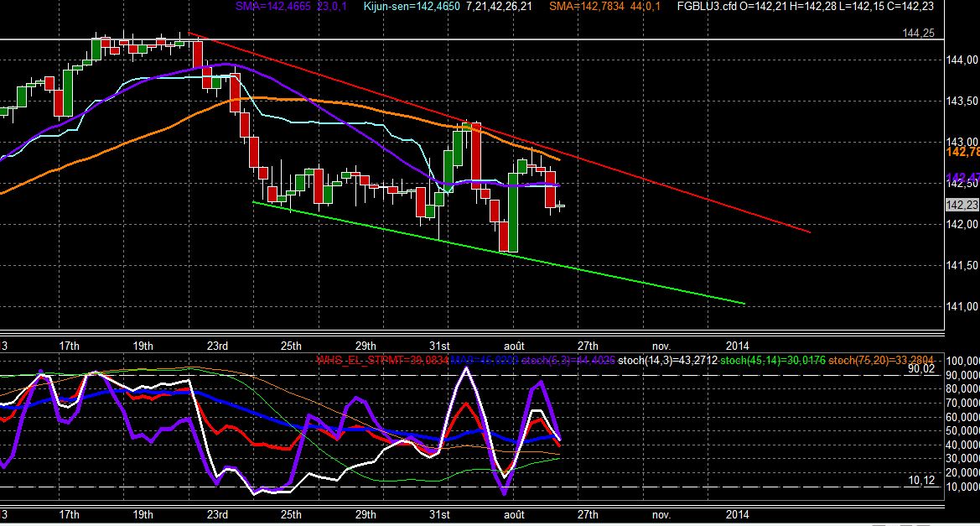The width and height of the screenshot is (980, 526).
Task: Click 'nov.' date under price chart
Action: point(661,346)
